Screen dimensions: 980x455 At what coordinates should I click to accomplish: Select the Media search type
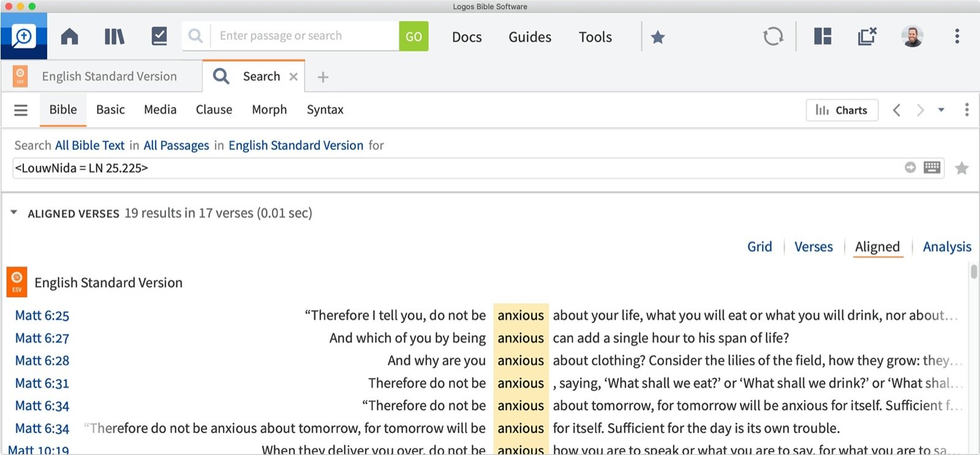[160, 110]
